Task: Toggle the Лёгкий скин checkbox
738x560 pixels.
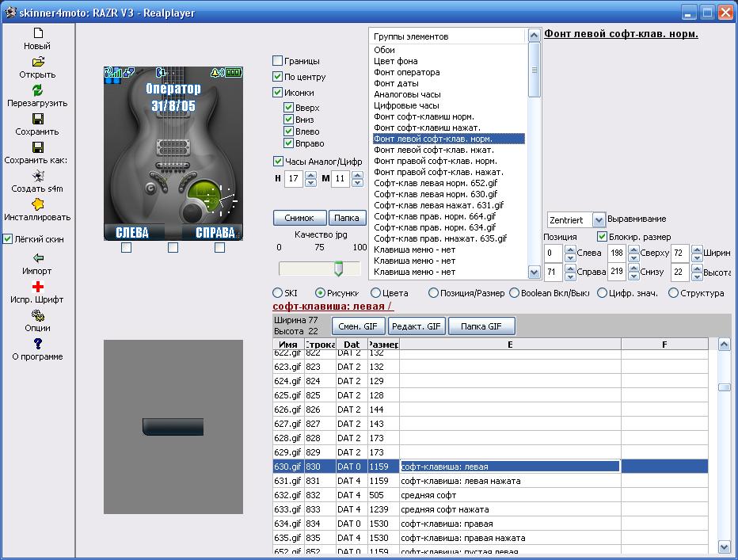Action: (x=8, y=238)
